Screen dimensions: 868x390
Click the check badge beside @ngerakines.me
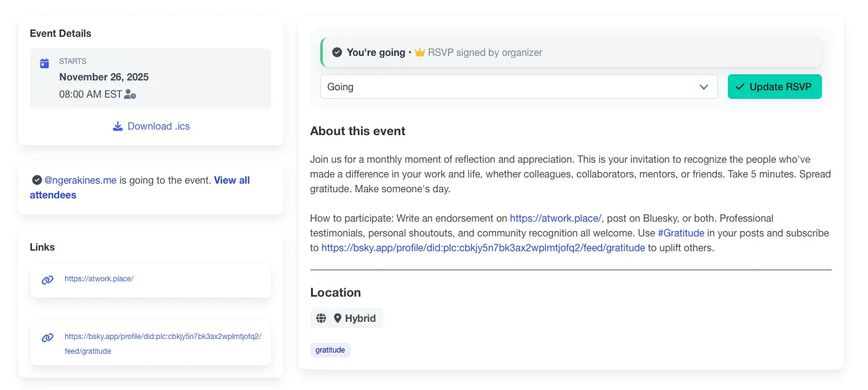[x=37, y=180]
